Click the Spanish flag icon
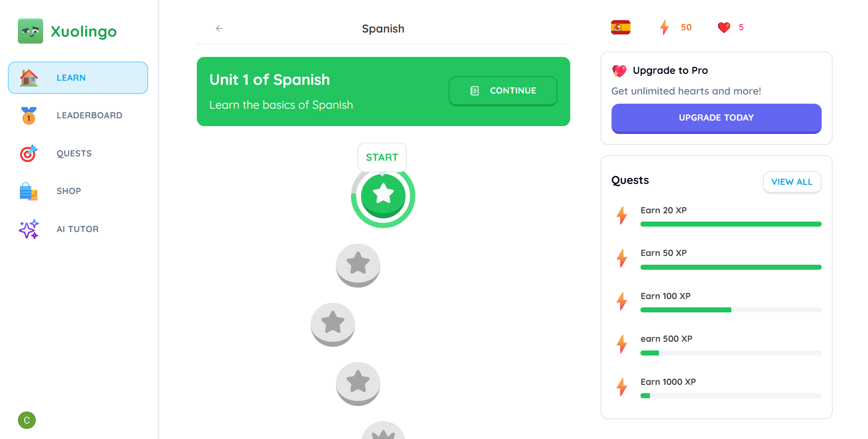 620,28
